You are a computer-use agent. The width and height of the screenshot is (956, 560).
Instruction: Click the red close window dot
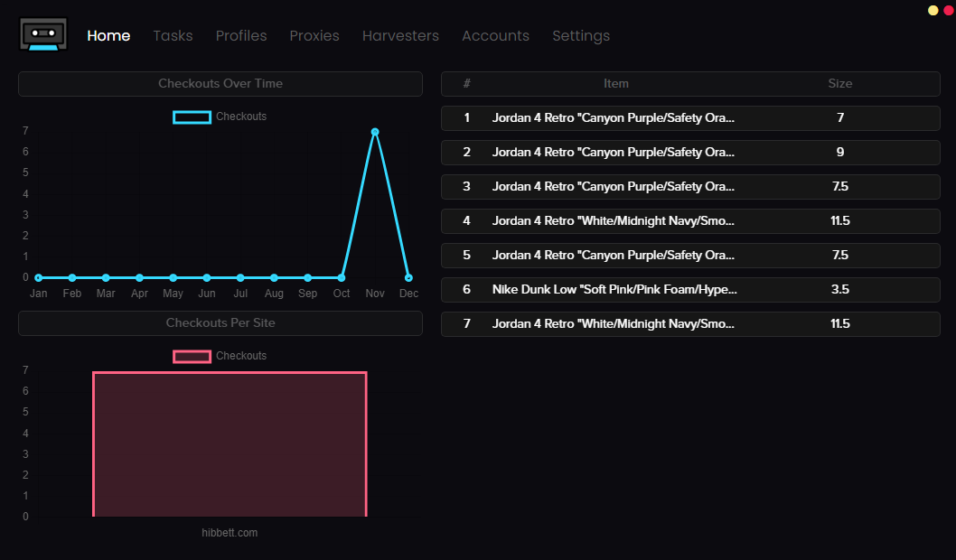tap(949, 10)
